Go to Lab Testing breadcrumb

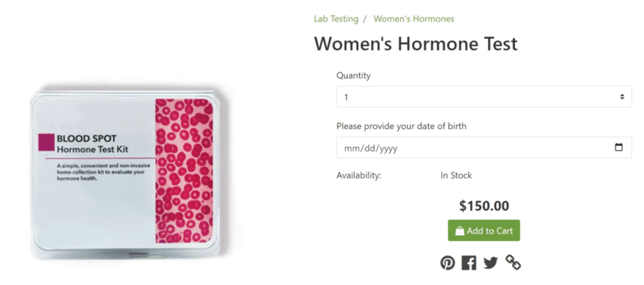pos(336,19)
